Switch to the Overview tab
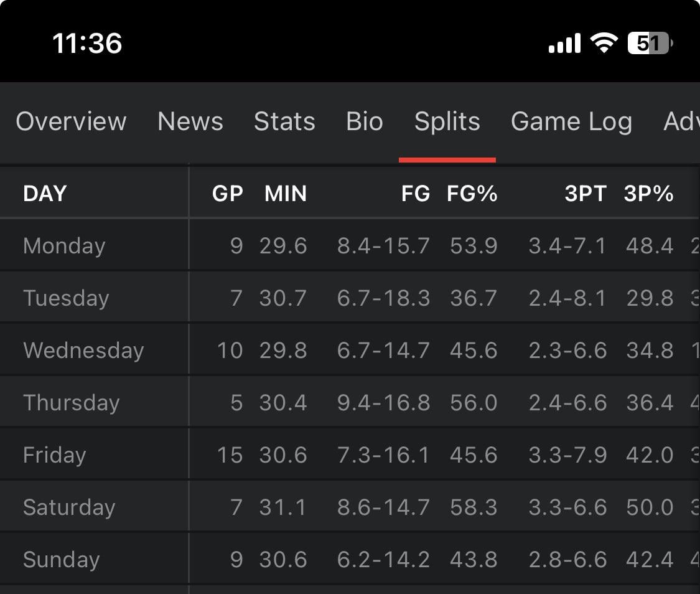This screenshot has width=700, height=594. (x=71, y=121)
